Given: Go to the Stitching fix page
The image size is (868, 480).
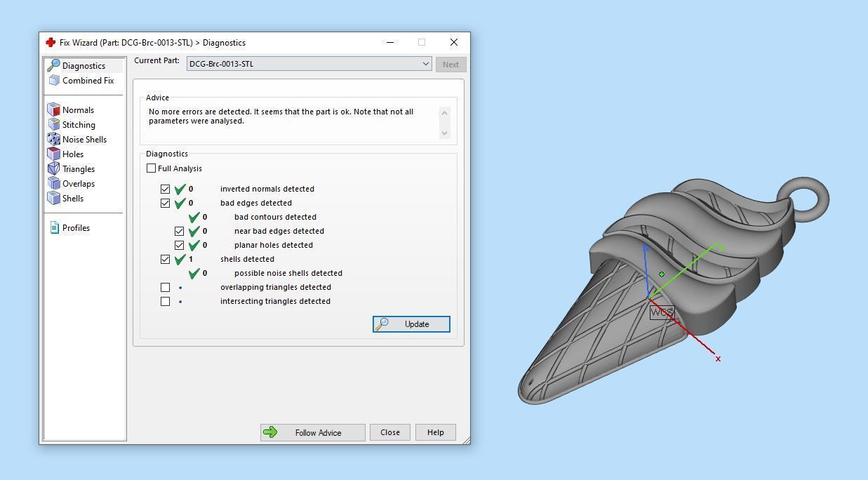Looking at the screenshot, I should point(79,124).
